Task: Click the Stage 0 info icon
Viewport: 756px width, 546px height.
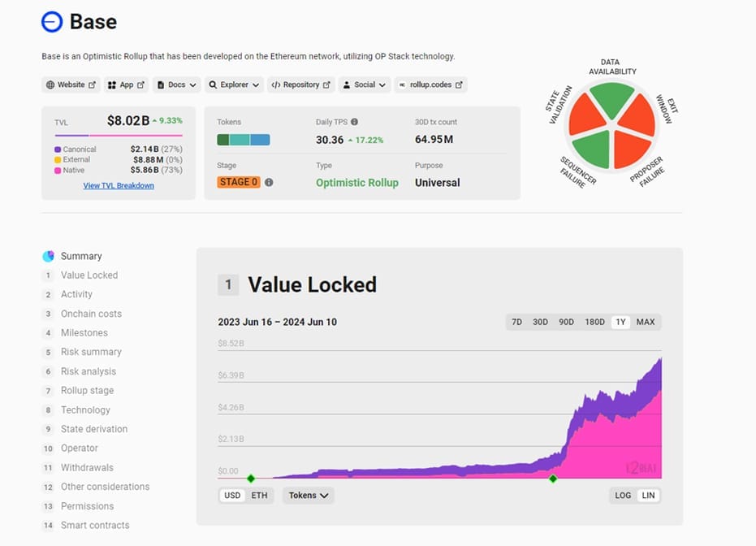Action: click(x=269, y=183)
